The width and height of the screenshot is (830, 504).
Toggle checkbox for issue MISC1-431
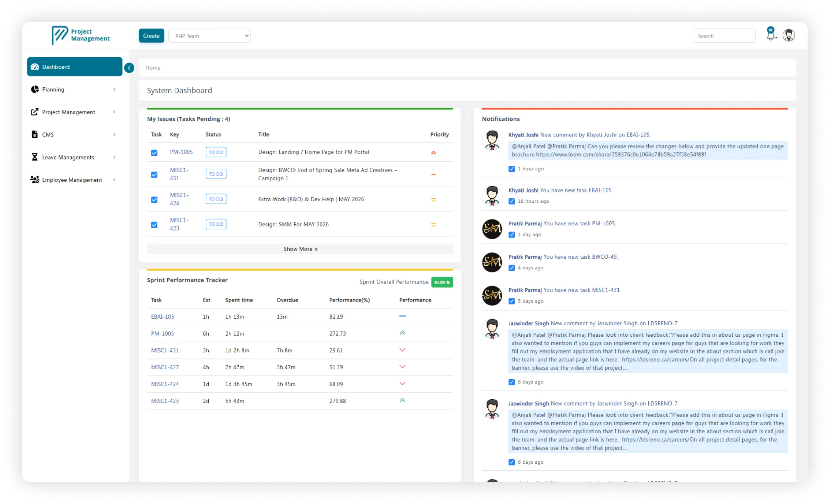[154, 175]
